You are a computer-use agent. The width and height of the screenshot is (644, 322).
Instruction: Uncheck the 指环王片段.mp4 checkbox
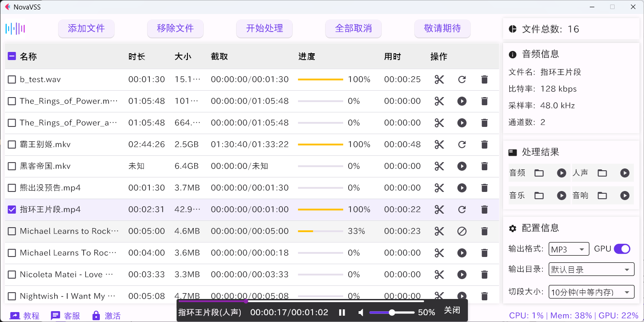click(12, 210)
